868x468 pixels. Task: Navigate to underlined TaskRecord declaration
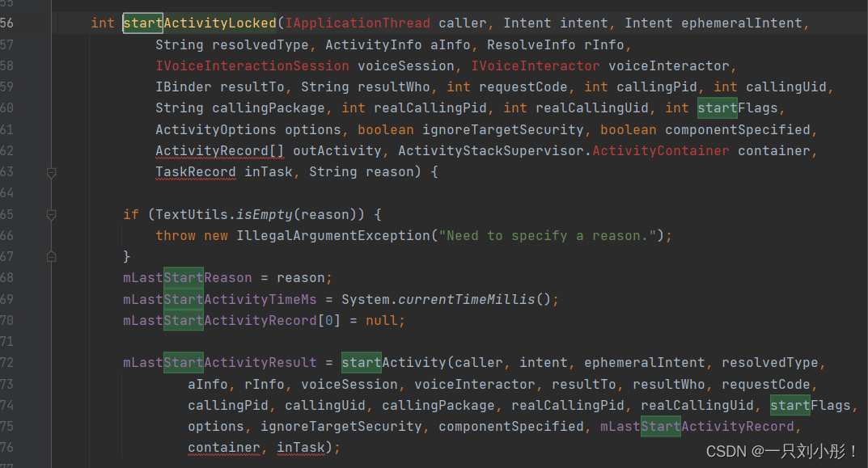195,171
